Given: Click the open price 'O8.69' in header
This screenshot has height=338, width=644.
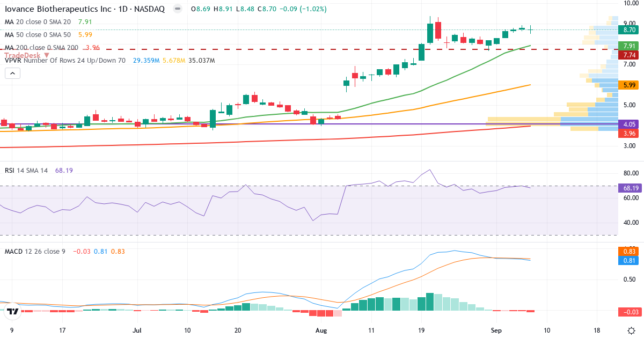Looking at the screenshot, I should click(x=201, y=9).
